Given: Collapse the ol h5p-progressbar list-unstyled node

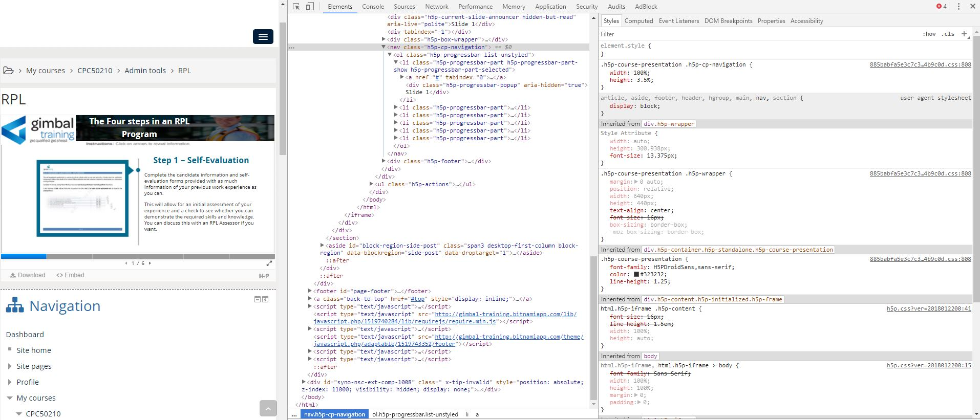Looking at the screenshot, I should pos(390,55).
